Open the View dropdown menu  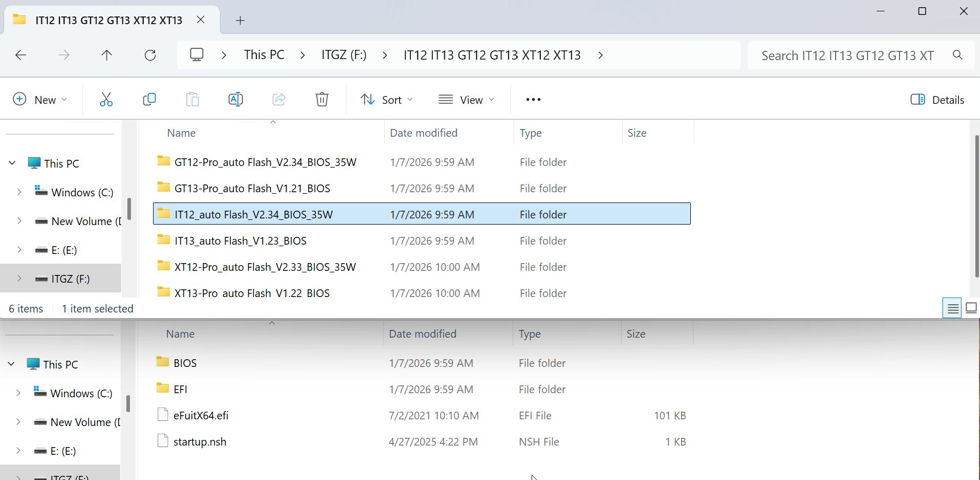point(466,100)
